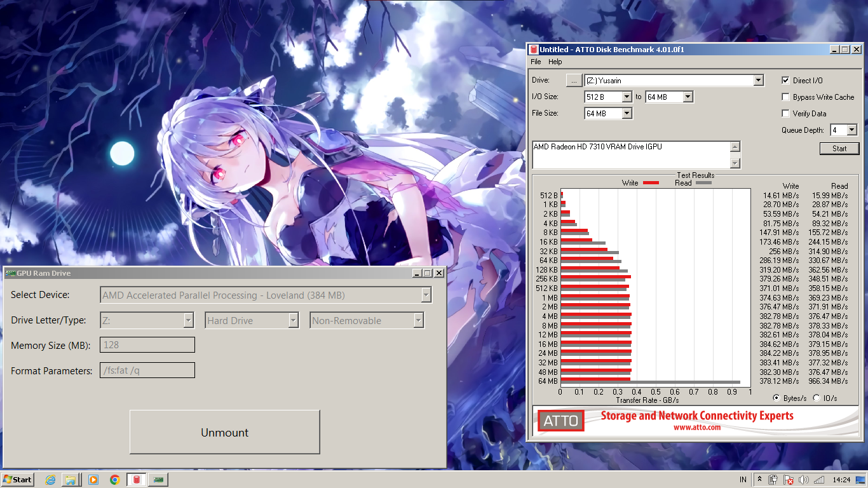
Task: Open the Queue Depth dropdown
Action: pos(851,130)
